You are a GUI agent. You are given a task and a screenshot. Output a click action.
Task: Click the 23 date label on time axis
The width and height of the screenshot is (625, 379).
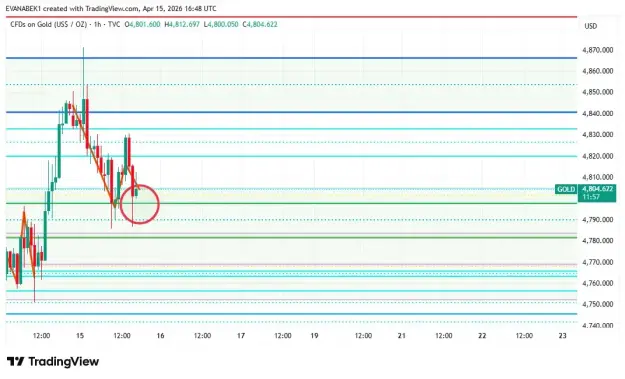click(562, 336)
